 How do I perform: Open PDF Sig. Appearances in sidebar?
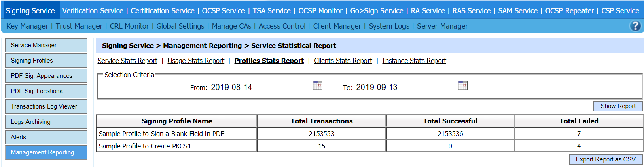point(46,76)
